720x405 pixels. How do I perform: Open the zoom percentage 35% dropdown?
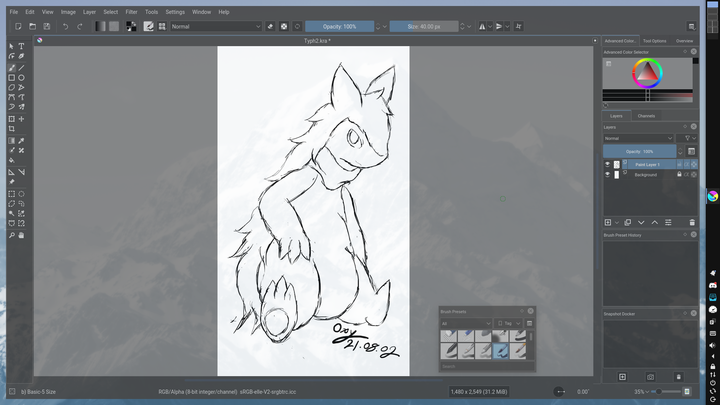click(641, 392)
